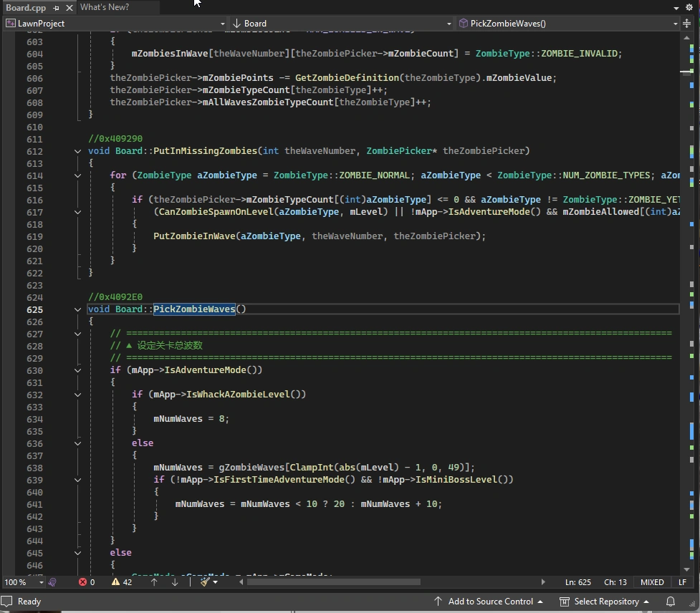The image size is (700, 613).
Task: Open the LawnProject project dropdown
Action: point(115,23)
